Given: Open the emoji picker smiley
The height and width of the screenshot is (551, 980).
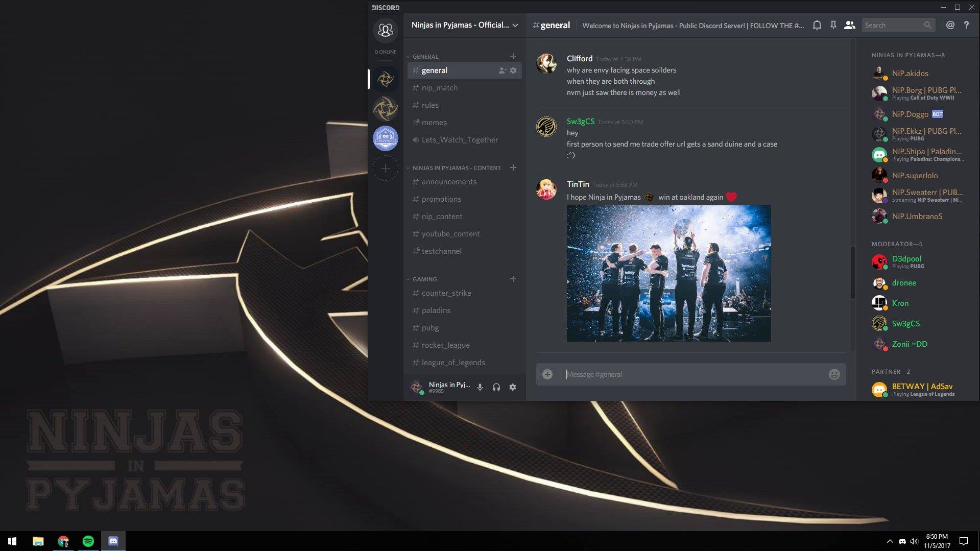Looking at the screenshot, I should coord(834,374).
